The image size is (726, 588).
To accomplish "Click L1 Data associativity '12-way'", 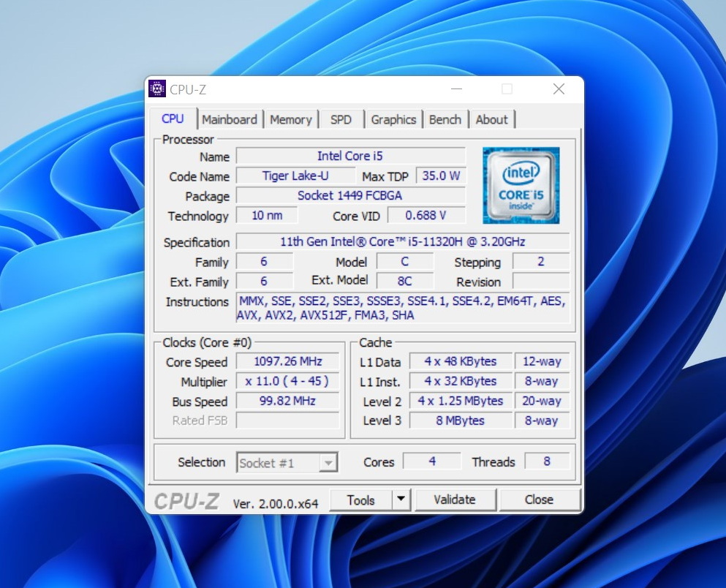I will tap(542, 361).
